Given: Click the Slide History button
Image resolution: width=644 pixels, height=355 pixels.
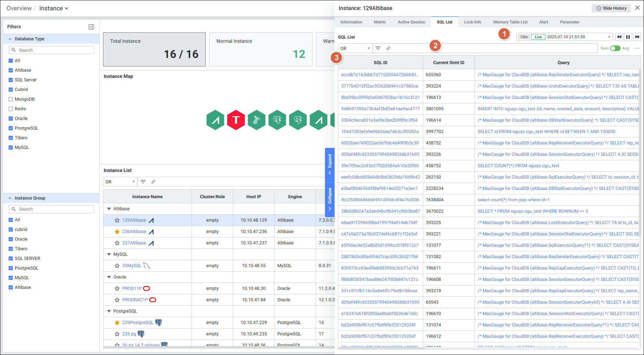Looking at the screenshot, I should click(611, 8).
